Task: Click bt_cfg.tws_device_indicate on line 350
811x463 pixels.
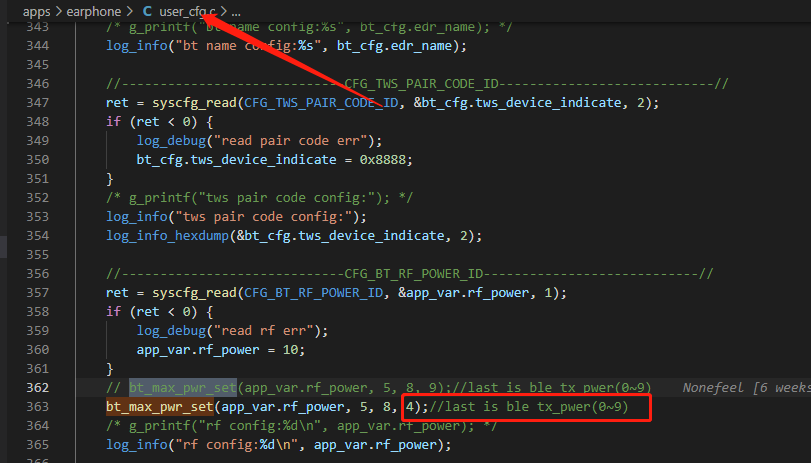Action: coord(236,159)
